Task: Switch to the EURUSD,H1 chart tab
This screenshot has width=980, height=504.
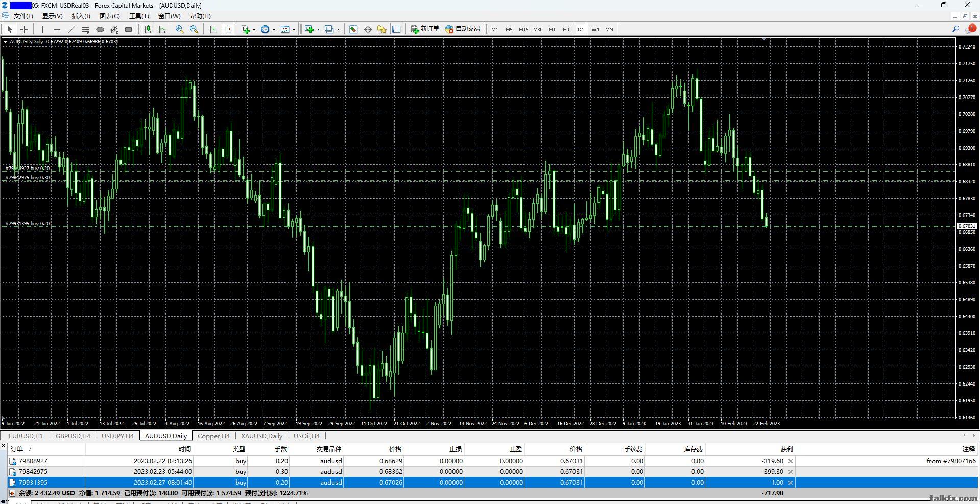Action: [26, 436]
